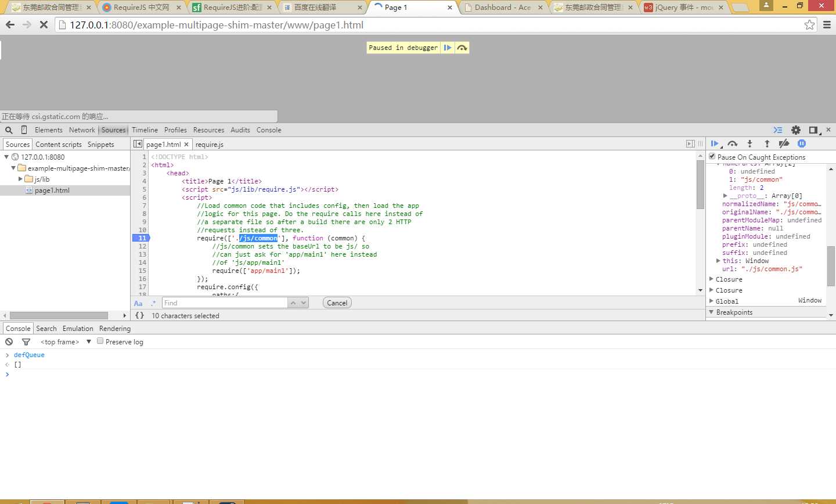The height and width of the screenshot is (504, 836).
Task: Resume script execution in debugger sidebar
Action: (715, 143)
